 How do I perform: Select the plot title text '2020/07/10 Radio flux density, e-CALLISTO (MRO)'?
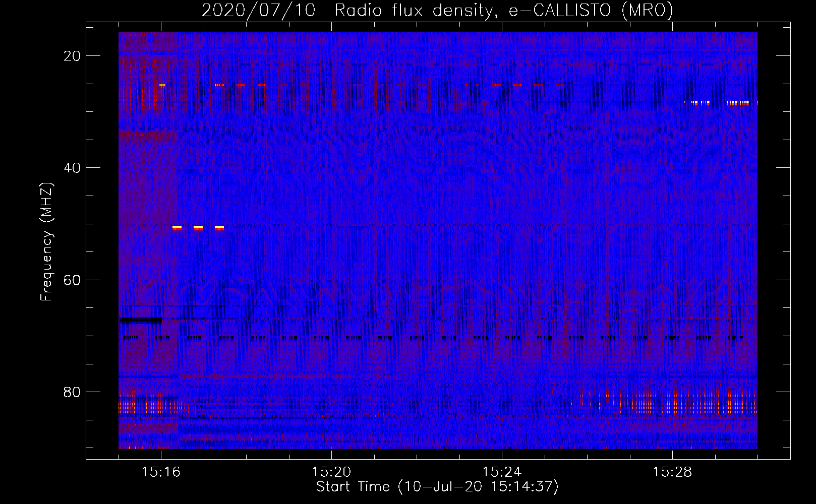click(437, 11)
